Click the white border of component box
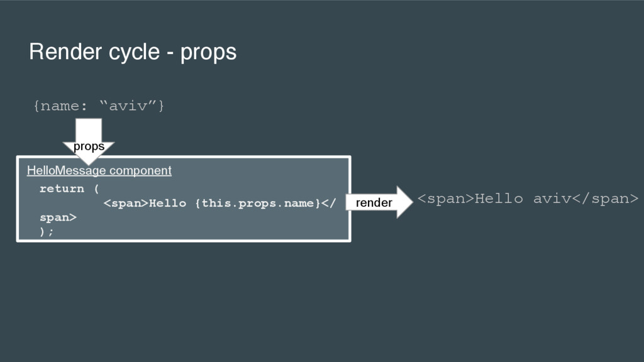The image size is (644, 362). point(184,157)
